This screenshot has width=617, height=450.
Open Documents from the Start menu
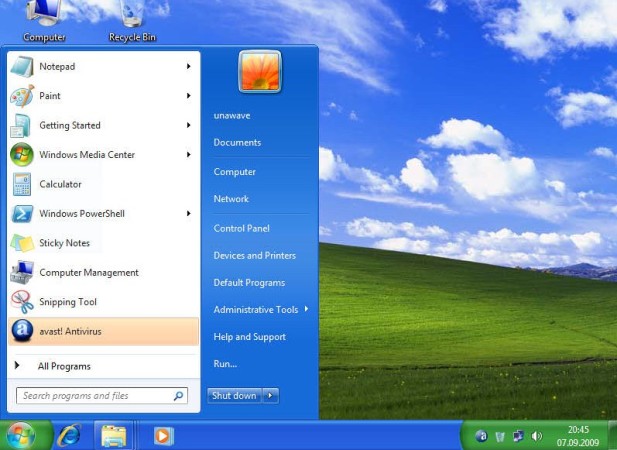click(x=237, y=142)
